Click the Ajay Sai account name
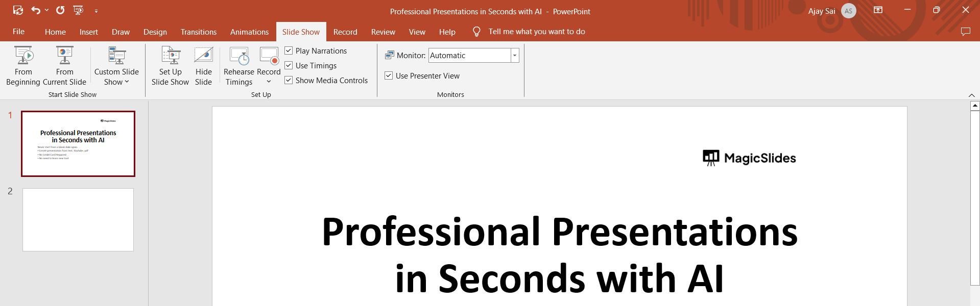Image resolution: width=980 pixels, height=306 pixels. pyautogui.click(x=822, y=11)
